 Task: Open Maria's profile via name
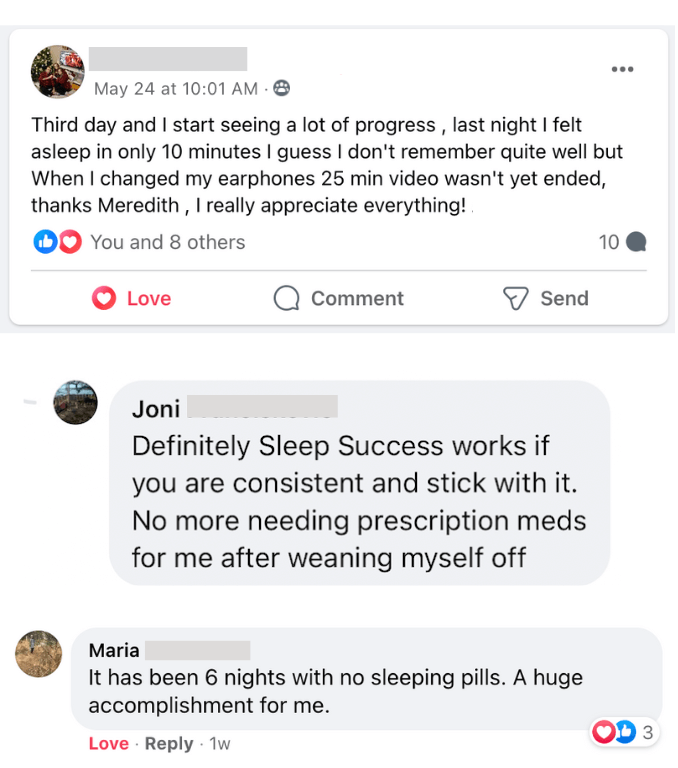tap(114, 651)
